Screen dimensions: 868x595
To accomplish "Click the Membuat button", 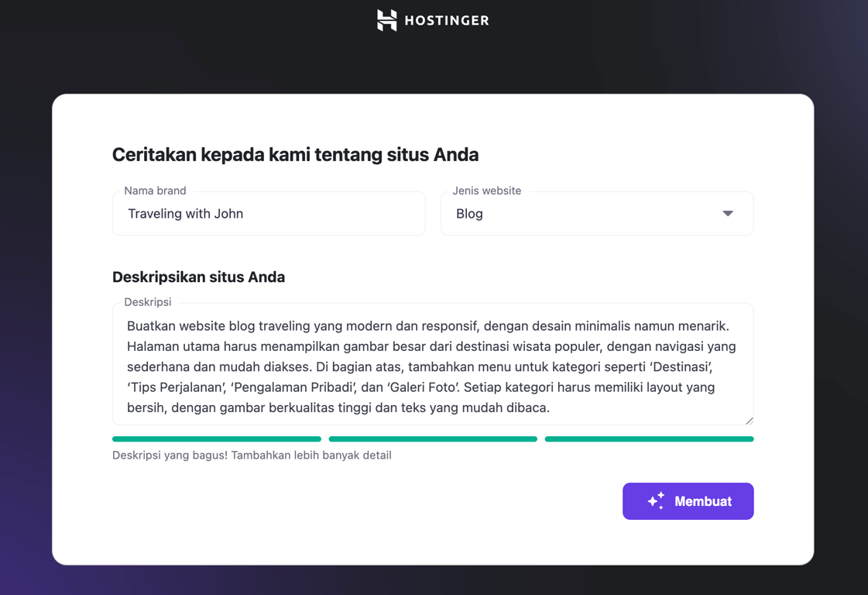I will [688, 501].
